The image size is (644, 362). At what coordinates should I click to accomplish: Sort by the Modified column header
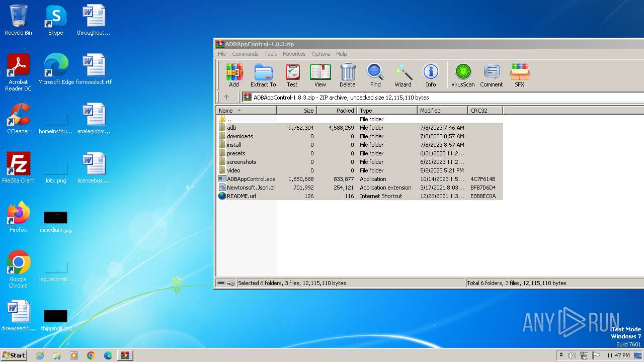pos(443,111)
